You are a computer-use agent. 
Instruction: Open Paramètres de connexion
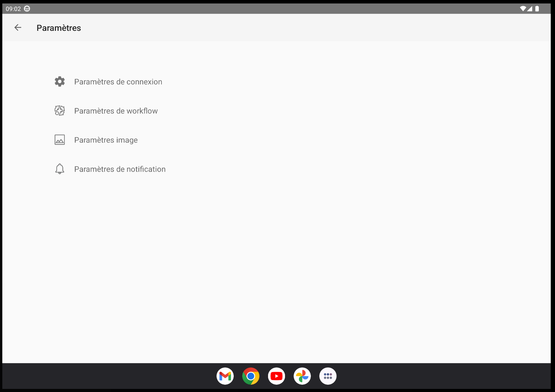pos(118,82)
